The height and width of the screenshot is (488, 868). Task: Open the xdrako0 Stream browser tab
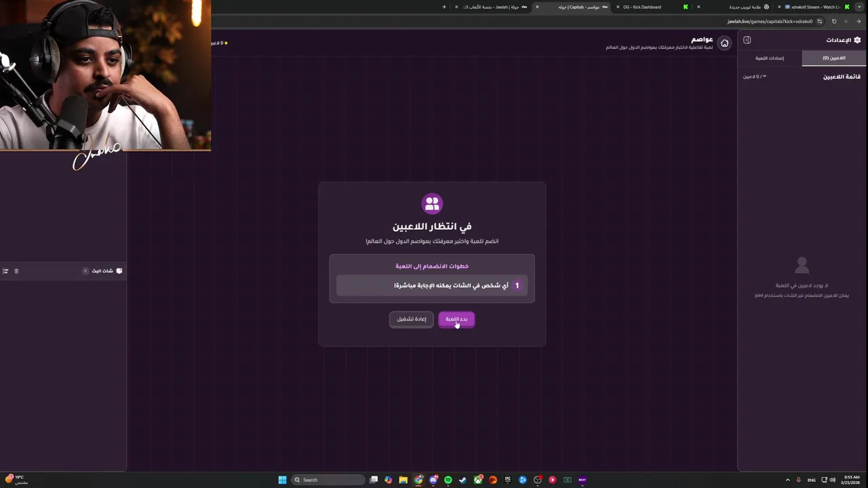[x=814, y=7]
